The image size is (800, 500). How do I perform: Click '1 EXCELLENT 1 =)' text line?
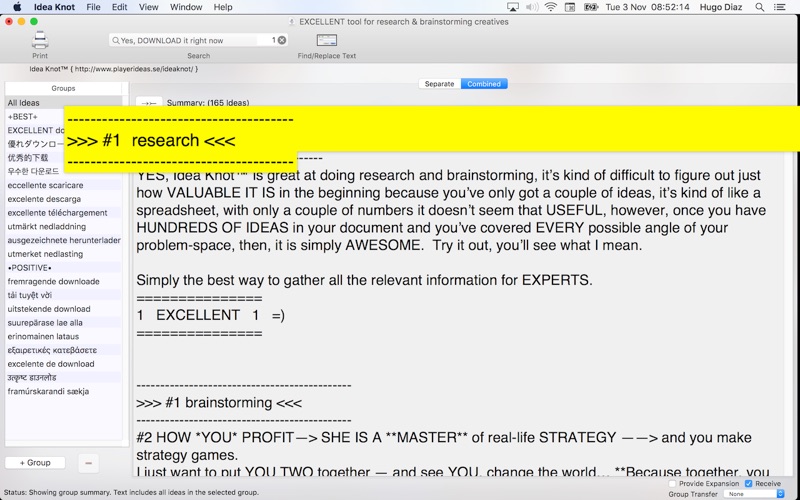pyautogui.click(x=211, y=315)
